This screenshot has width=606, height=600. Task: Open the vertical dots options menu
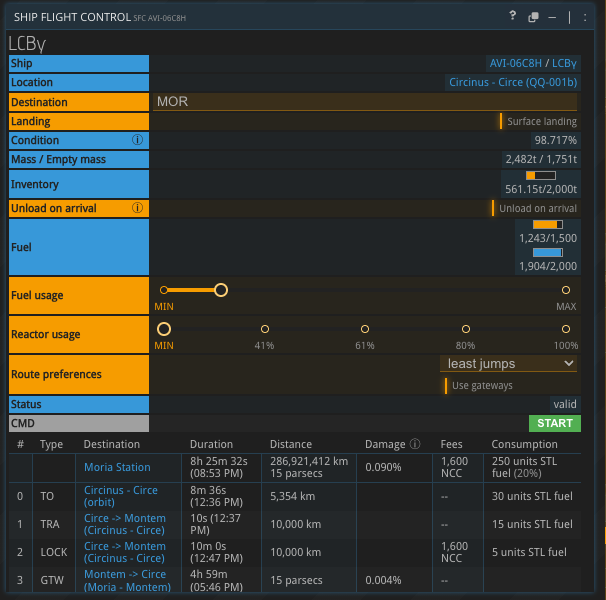(584, 17)
